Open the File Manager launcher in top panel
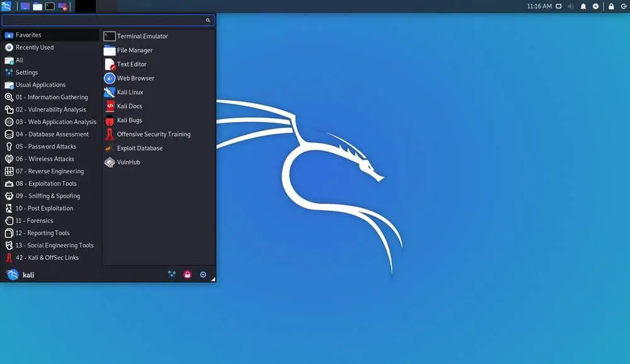The height and width of the screenshot is (364, 630). tap(37, 6)
